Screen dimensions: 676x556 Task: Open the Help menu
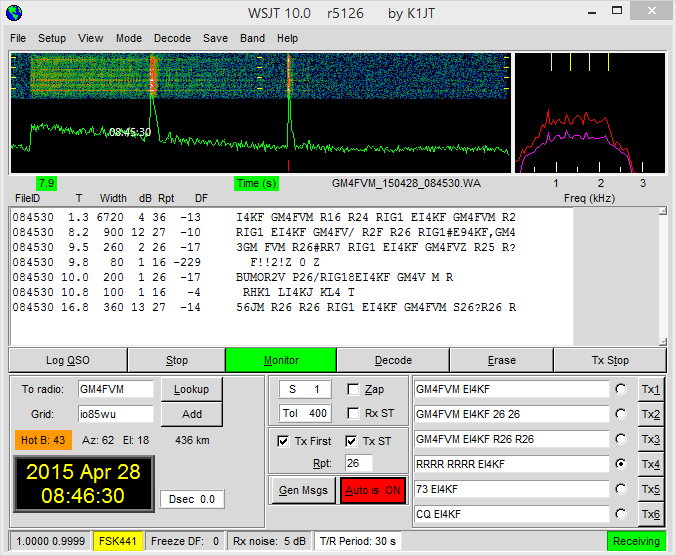(x=287, y=38)
